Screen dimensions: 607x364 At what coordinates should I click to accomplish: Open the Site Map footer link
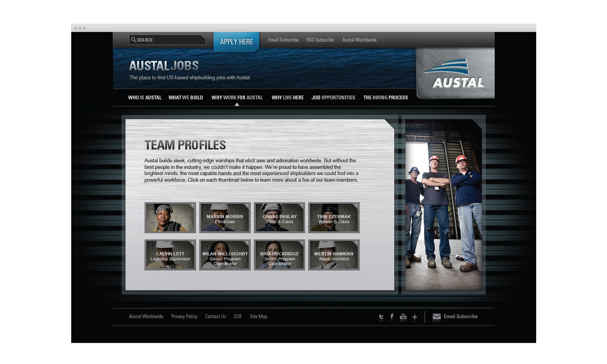[259, 316]
